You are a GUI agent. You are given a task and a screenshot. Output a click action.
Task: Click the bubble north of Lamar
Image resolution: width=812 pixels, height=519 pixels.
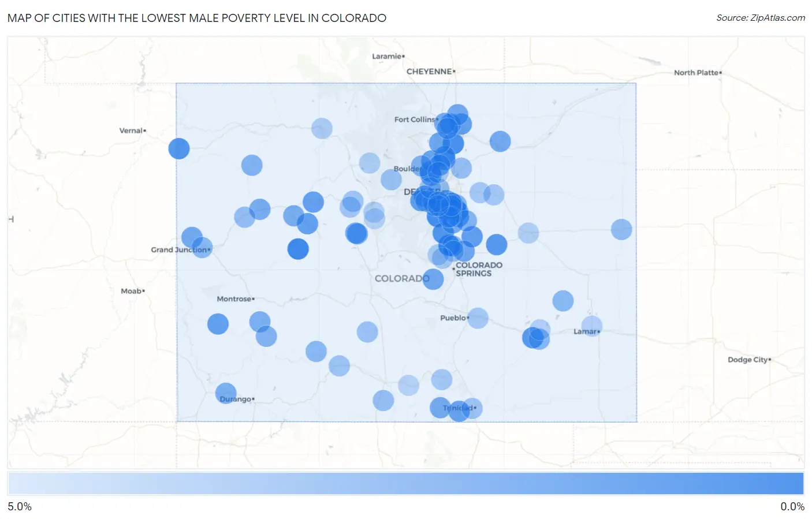[563, 301]
